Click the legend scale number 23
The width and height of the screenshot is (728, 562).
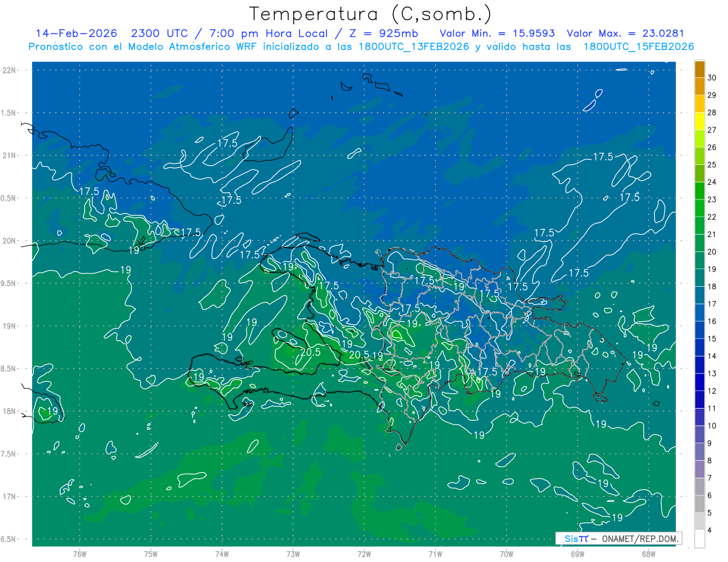[713, 199]
